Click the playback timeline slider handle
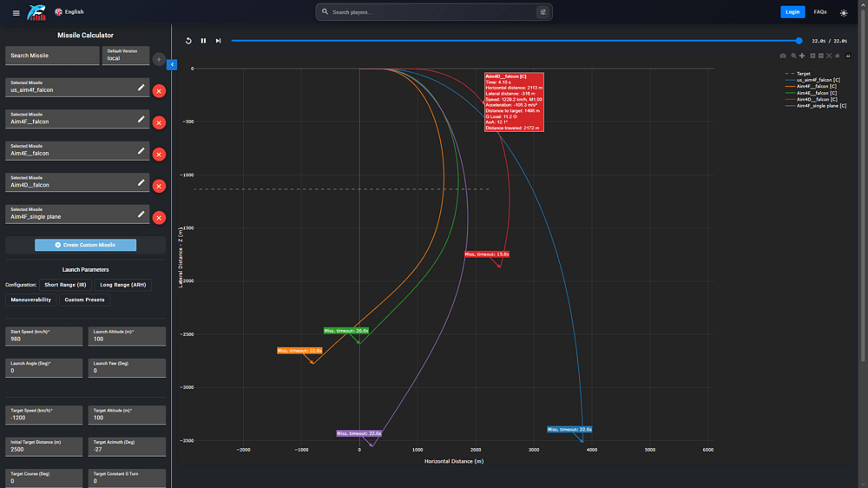The image size is (868, 488). coord(799,41)
